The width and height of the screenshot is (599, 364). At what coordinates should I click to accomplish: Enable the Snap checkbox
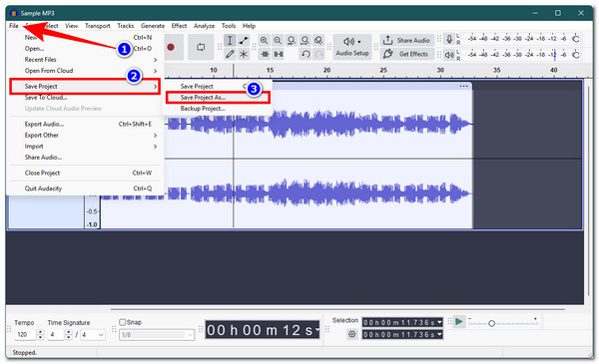point(122,322)
